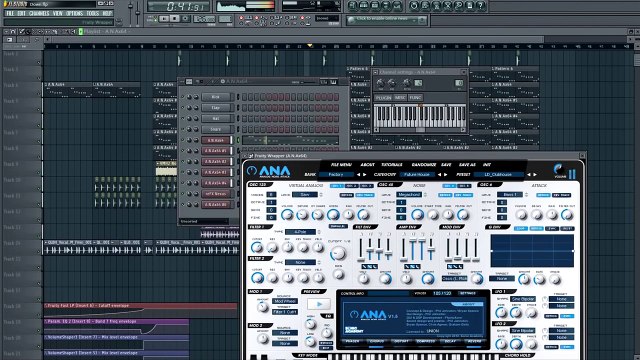This screenshot has height=360, width=640.
Task: Click INIT in the ANA header
Action: pyautogui.click(x=487, y=165)
